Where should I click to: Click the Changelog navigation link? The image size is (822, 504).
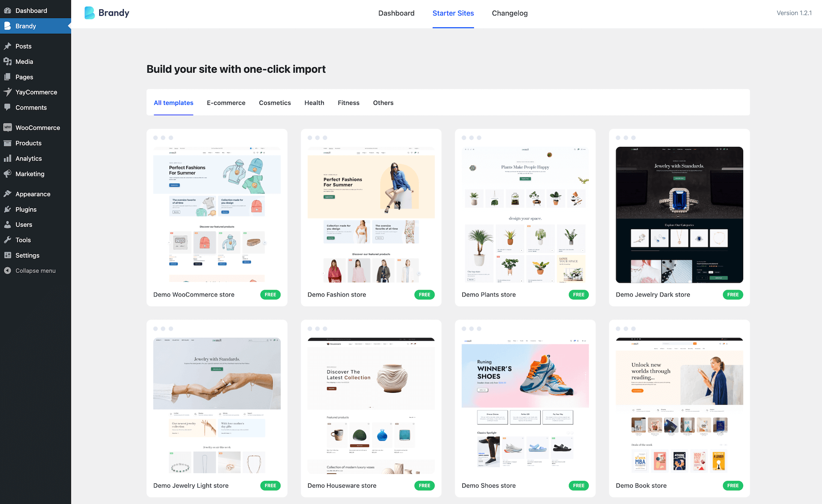pos(509,13)
